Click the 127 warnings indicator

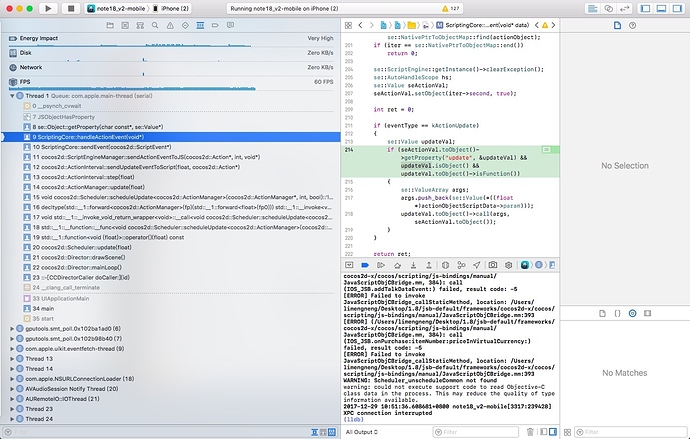click(x=451, y=8)
